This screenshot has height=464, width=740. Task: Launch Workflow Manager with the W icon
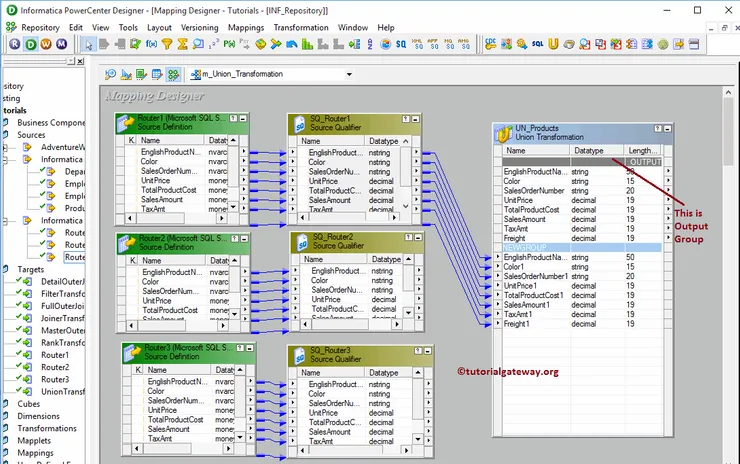pos(46,44)
